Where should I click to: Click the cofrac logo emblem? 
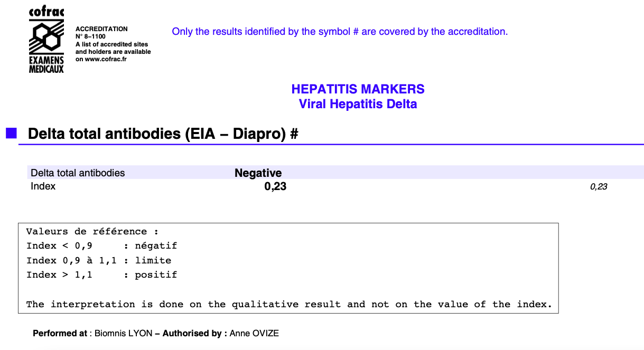point(46,40)
